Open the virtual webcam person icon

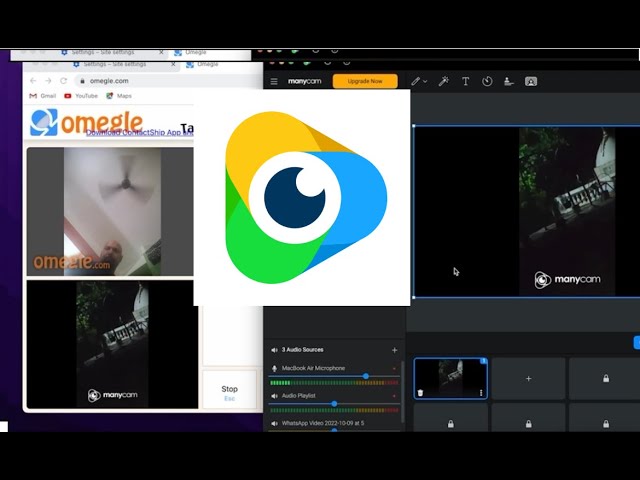coord(531,81)
